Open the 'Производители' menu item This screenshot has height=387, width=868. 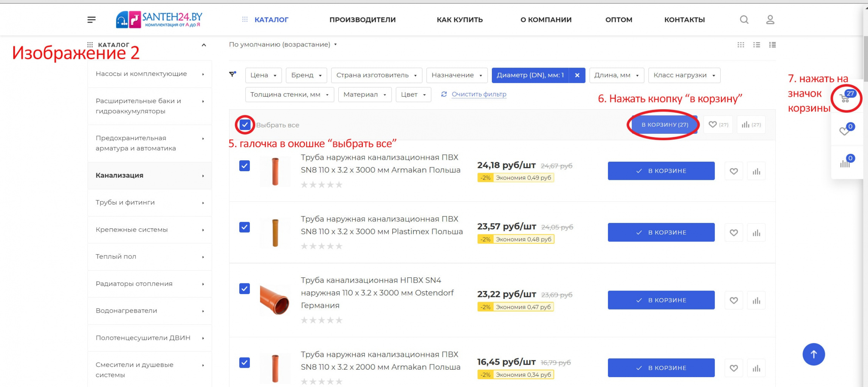pos(362,20)
